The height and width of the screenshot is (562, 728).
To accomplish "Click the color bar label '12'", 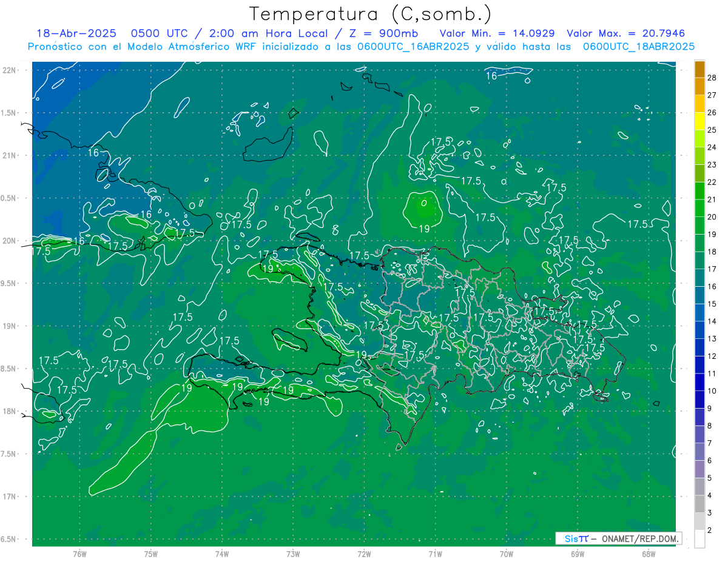I will (x=712, y=356).
